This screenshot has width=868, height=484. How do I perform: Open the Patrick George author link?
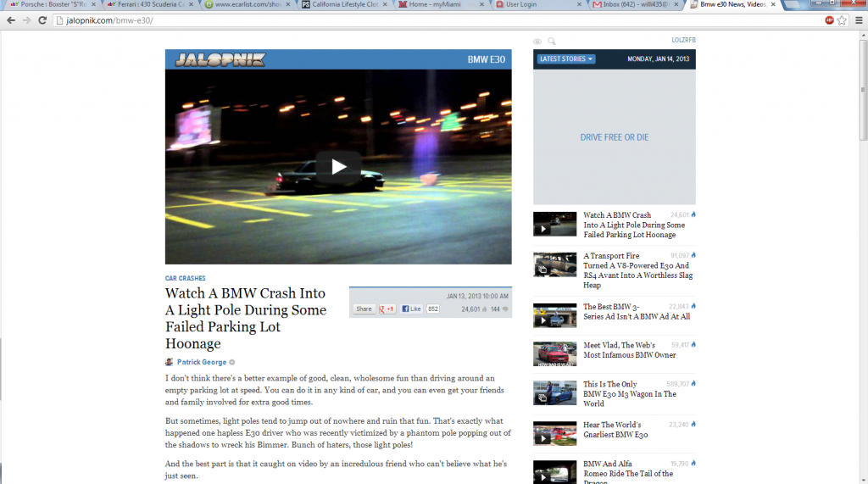coord(202,362)
